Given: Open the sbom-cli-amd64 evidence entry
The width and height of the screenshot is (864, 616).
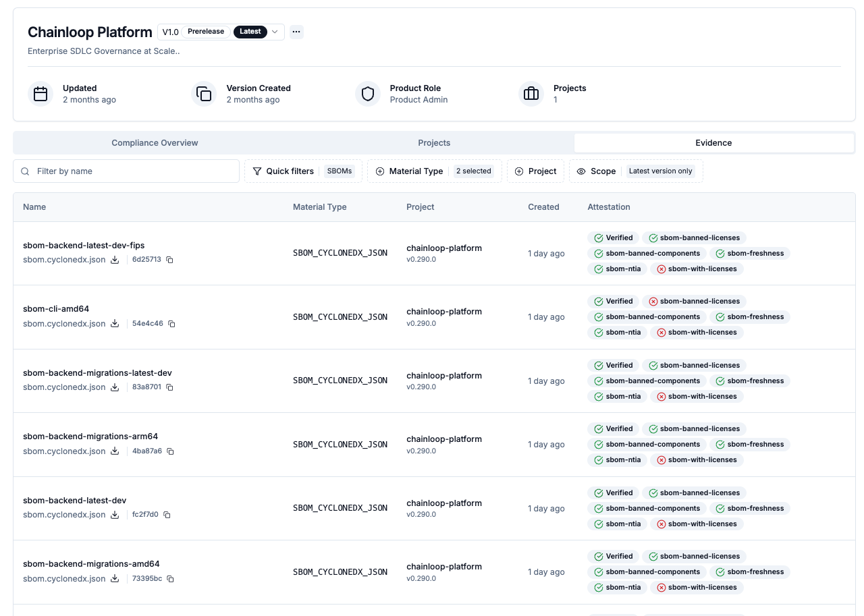Looking at the screenshot, I should [56, 309].
